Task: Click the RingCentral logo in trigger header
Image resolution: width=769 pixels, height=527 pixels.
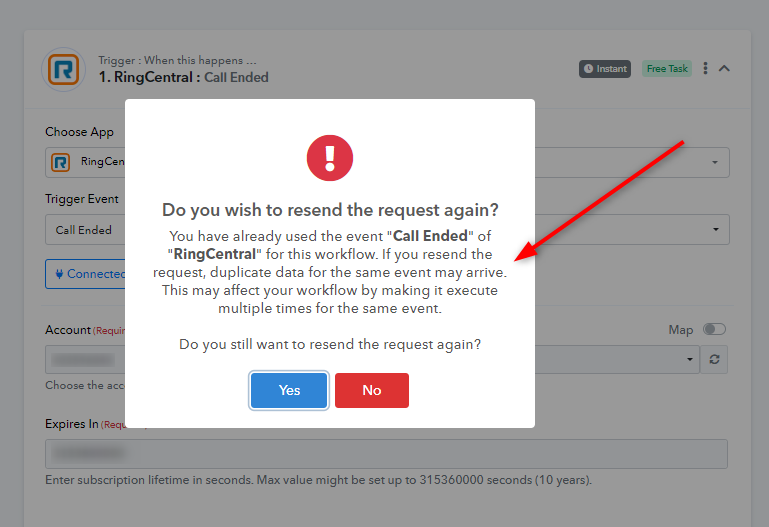Action: tap(63, 69)
